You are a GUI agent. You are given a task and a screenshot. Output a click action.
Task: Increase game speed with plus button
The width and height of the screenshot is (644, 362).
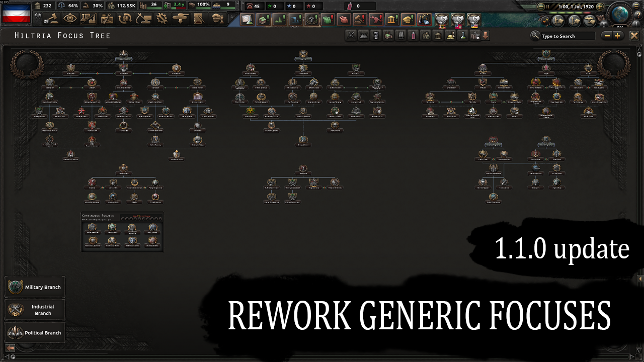click(x=600, y=7)
